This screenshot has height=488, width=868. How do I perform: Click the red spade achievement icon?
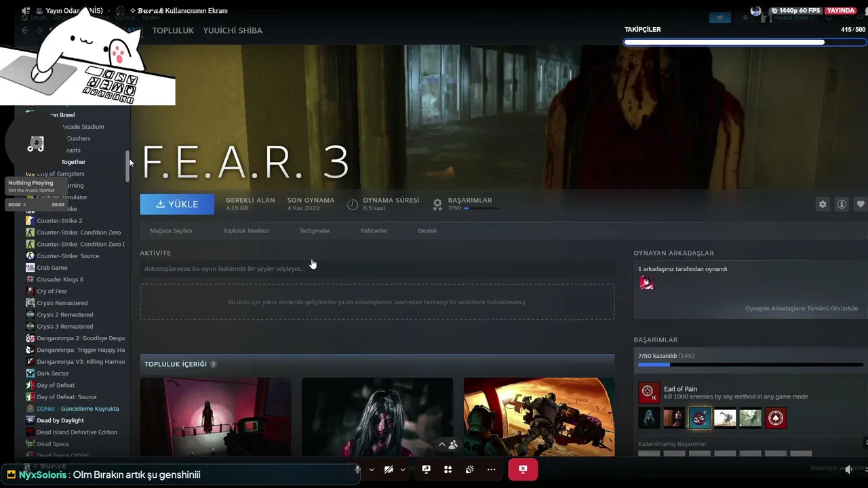click(x=776, y=418)
